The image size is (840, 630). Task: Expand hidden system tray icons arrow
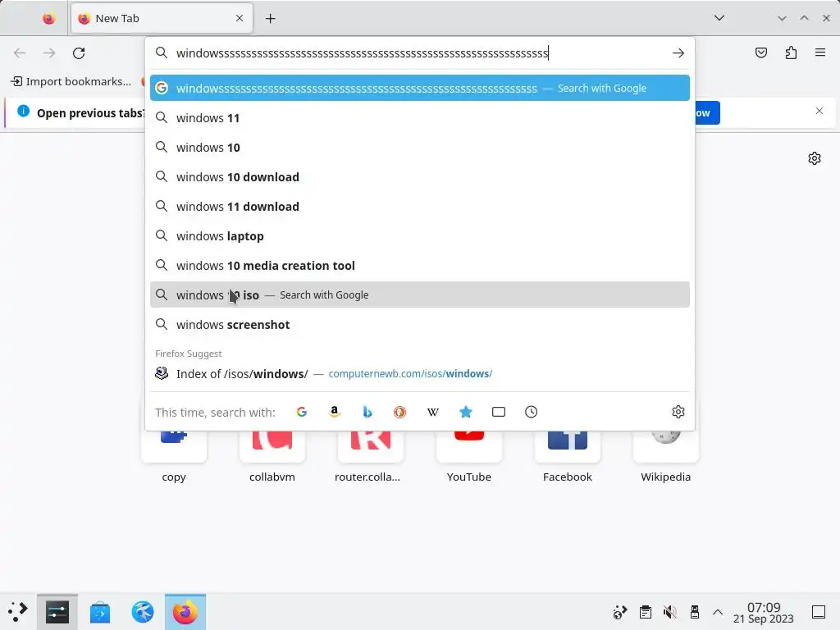pos(718,612)
